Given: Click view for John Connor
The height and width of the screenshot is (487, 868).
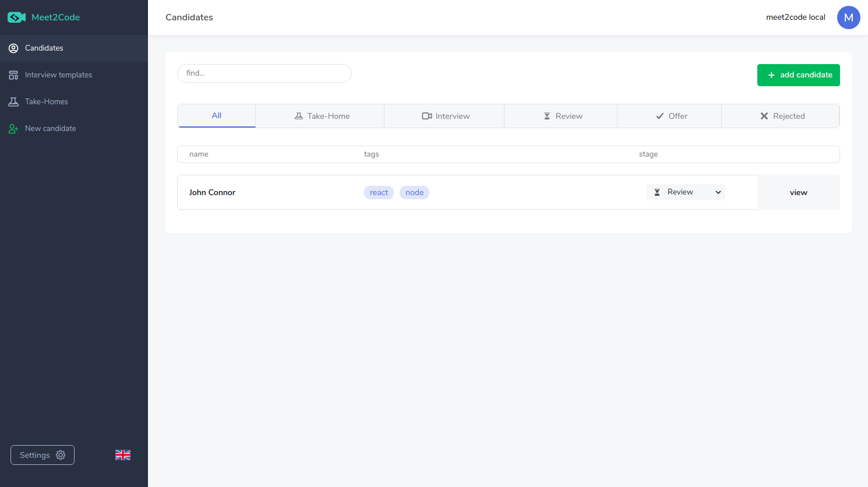Looking at the screenshot, I should point(798,192).
